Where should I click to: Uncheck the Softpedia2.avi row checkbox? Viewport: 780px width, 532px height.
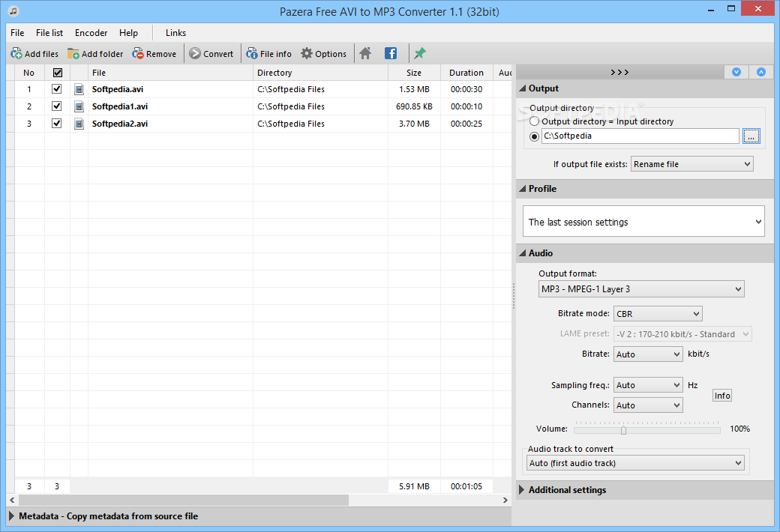(x=57, y=124)
